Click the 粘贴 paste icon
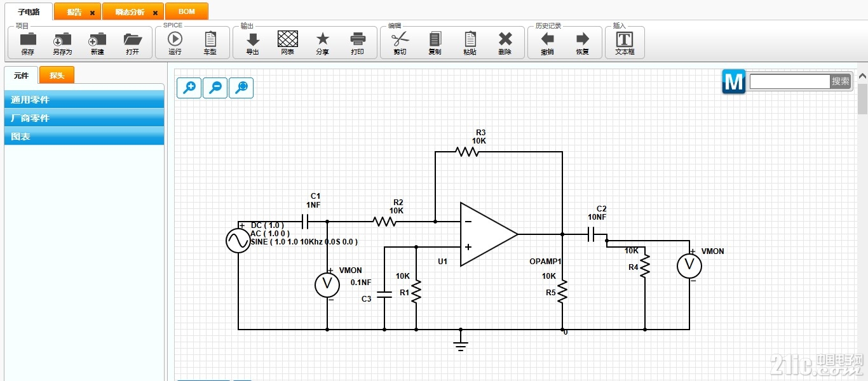868x381 pixels. [x=470, y=39]
